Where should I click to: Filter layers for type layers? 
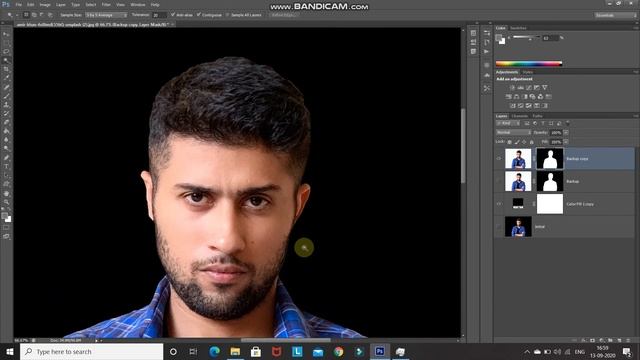pos(543,123)
